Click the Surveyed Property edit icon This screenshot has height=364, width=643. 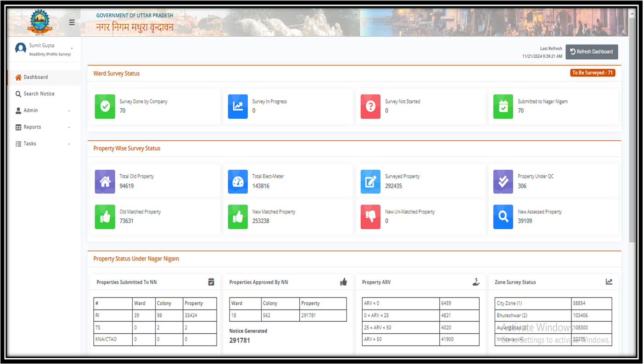tap(370, 182)
